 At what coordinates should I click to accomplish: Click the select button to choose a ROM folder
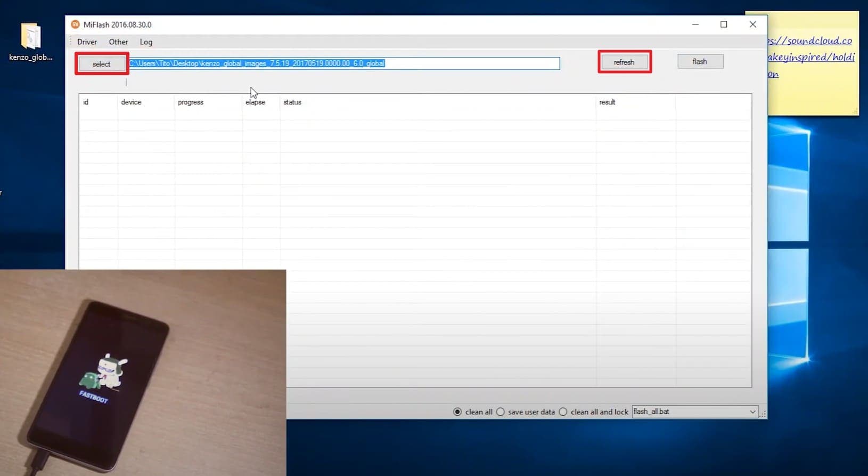101,64
